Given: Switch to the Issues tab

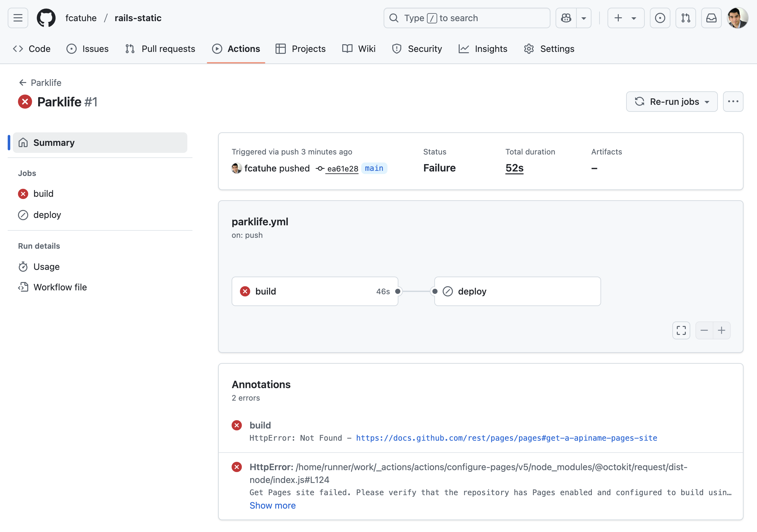Looking at the screenshot, I should coord(87,49).
